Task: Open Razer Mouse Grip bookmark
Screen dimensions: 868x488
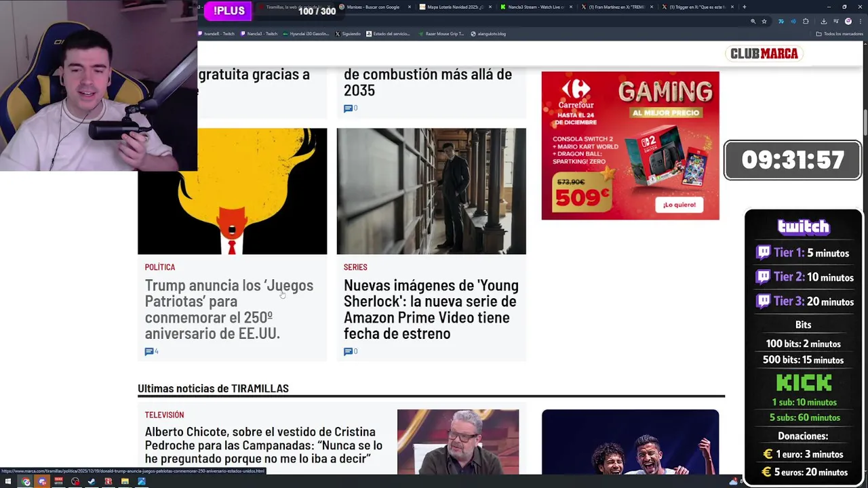Action: [x=441, y=33]
